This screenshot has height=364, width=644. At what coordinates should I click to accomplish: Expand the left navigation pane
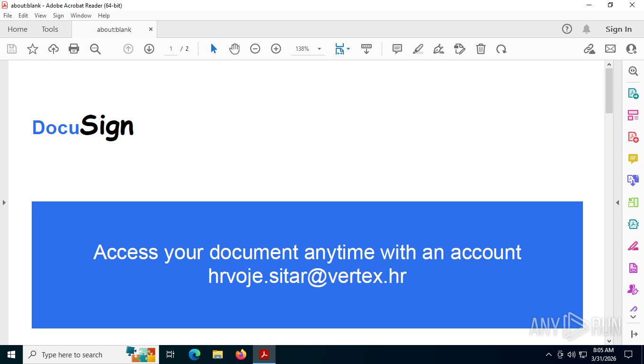[4, 202]
